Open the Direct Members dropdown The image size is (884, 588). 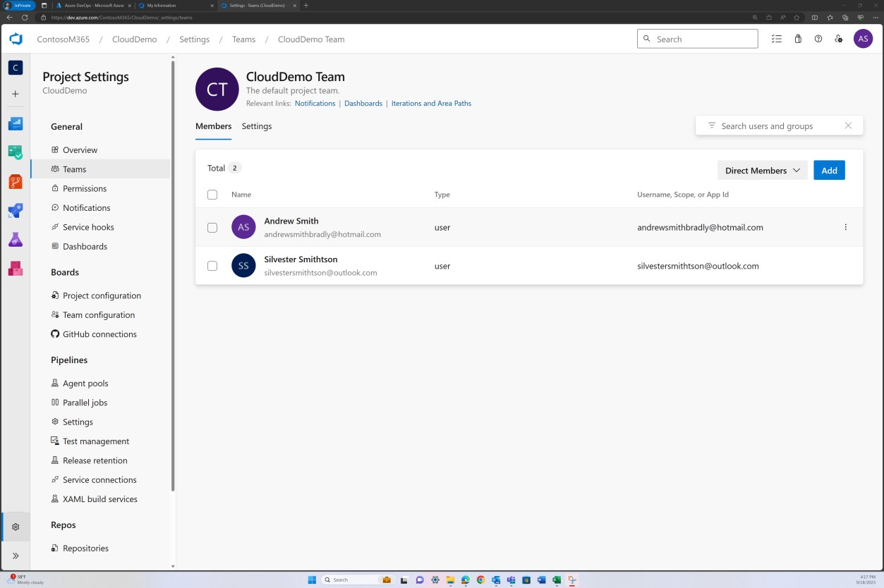[762, 170]
